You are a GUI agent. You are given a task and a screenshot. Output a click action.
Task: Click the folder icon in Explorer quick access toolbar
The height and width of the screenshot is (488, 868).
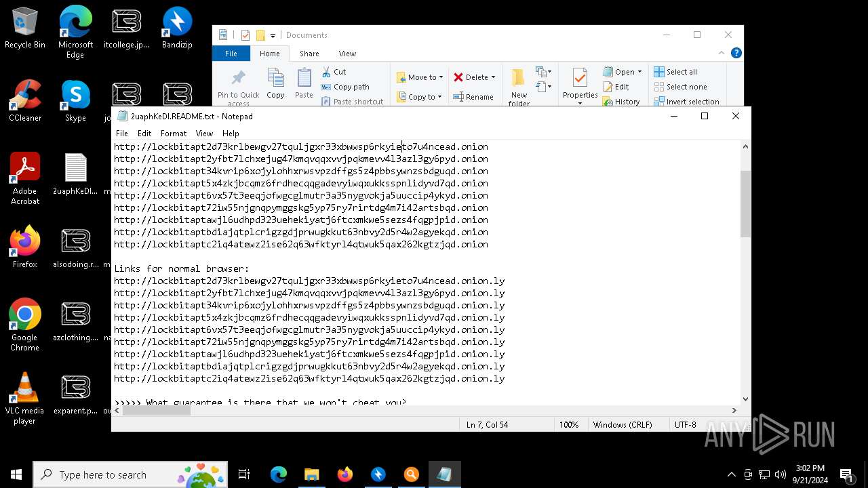click(260, 35)
